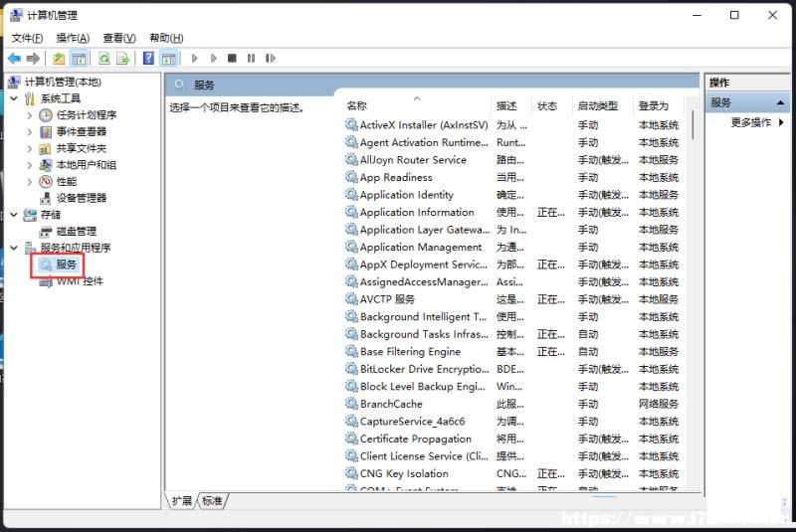
Task: Select the BitLocker Drive Encryption service
Action: click(425, 369)
